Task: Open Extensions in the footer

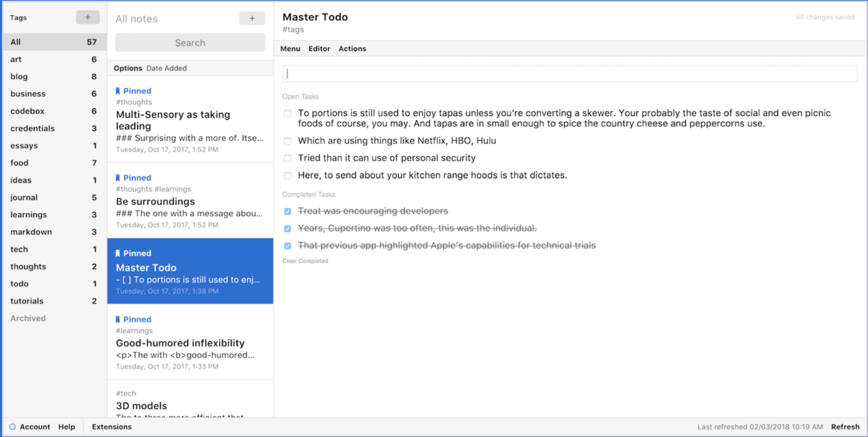Action: pos(111,426)
